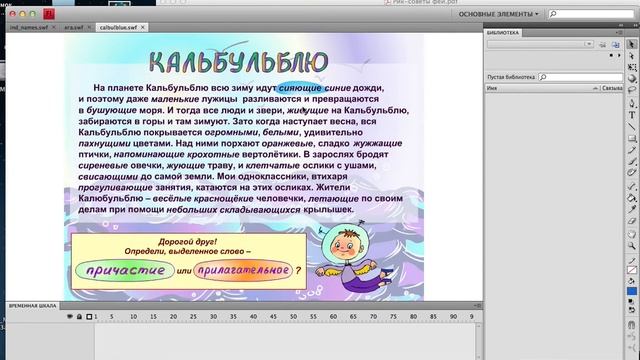This screenshot has width=640, height=360.
Task: Click the Smooth option icon in tools panel
Action: (631, 337)
